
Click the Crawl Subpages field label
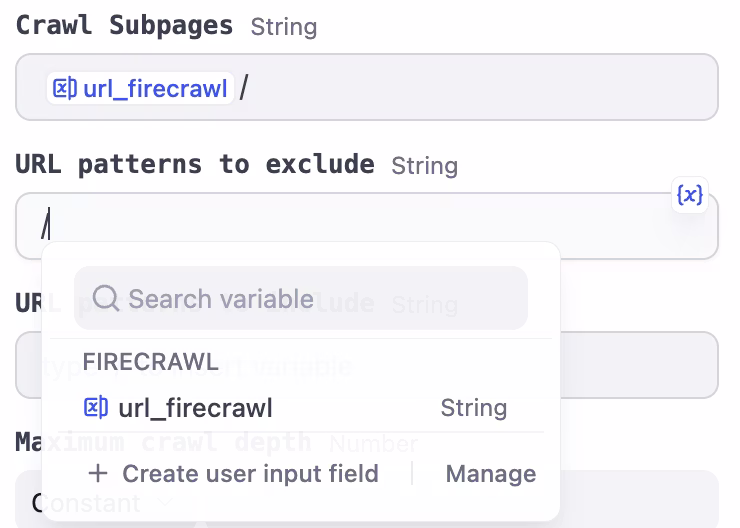[x=124, y=26]
